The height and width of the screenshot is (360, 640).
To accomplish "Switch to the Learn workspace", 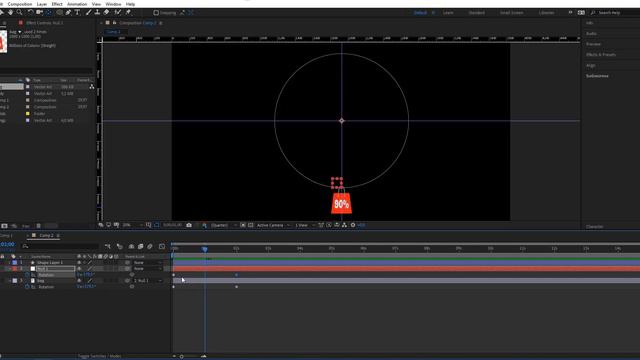I will coord(448,13).
